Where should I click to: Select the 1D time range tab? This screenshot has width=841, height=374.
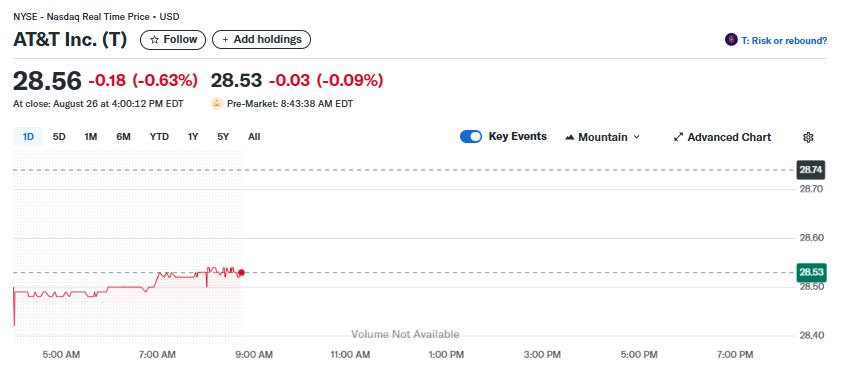pos(28,137)
